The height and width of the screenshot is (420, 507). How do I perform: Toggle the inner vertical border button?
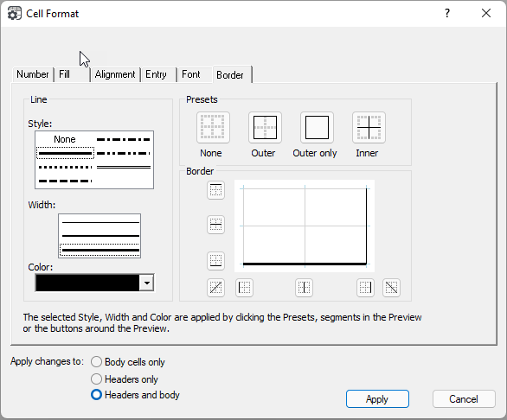pos(304,288)
